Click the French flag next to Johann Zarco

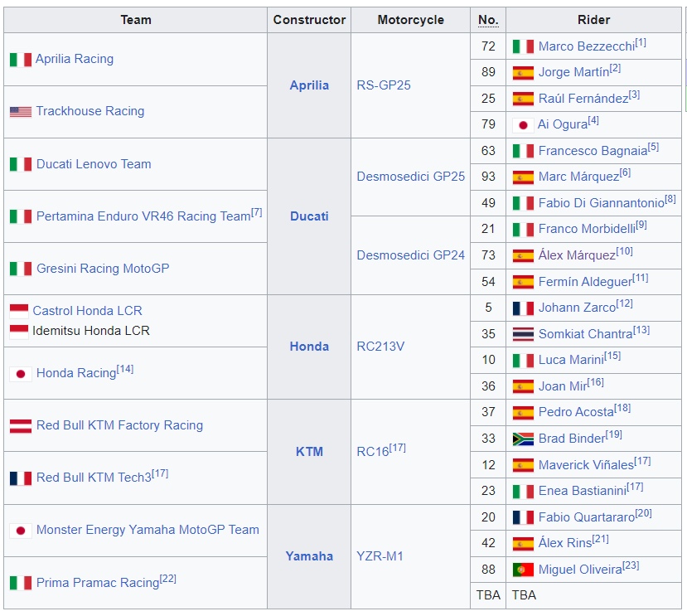click(x=523, y=308)
